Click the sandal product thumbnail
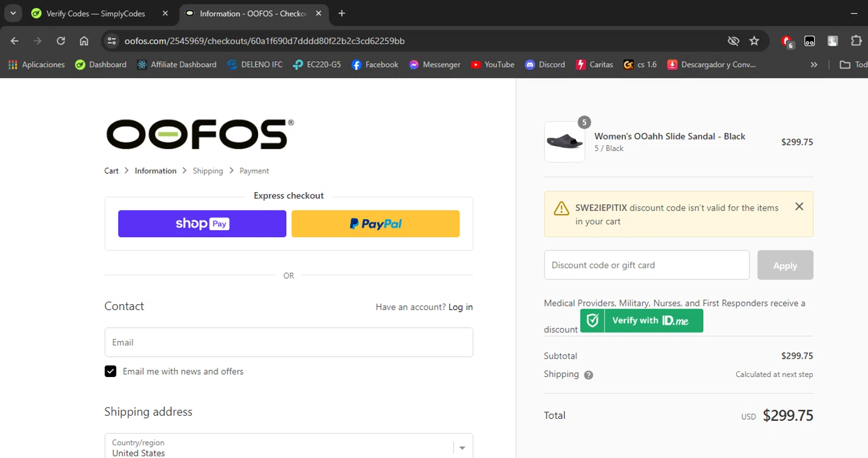868x458 pixels. coord(565,142)
